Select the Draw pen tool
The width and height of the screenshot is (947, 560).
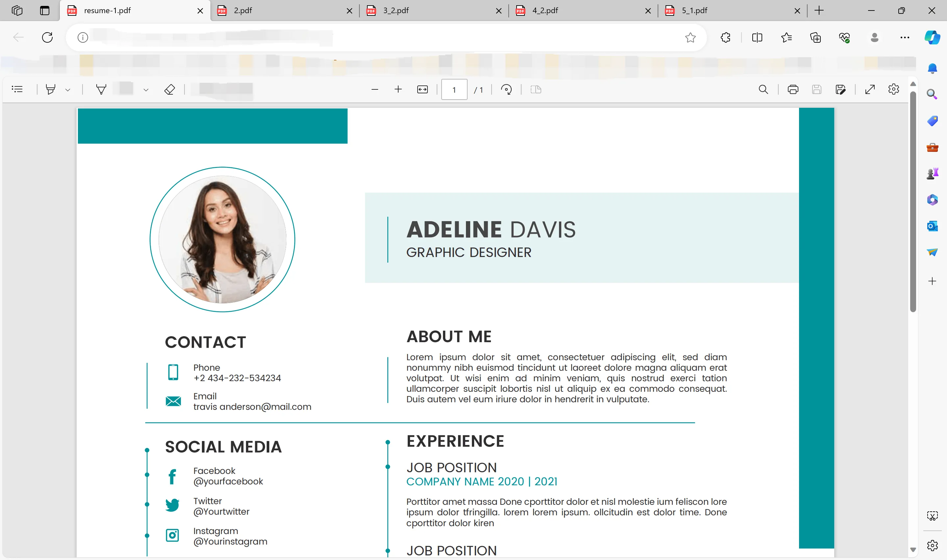[x=101, y=89]
